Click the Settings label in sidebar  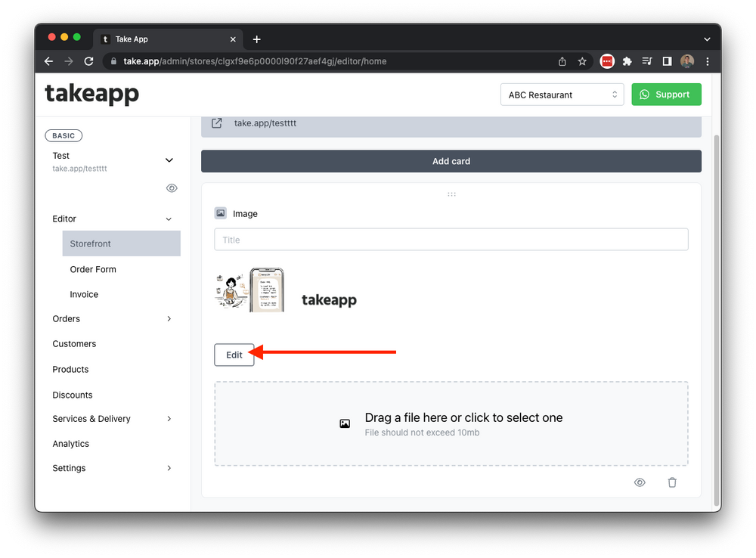coord(69,468)
